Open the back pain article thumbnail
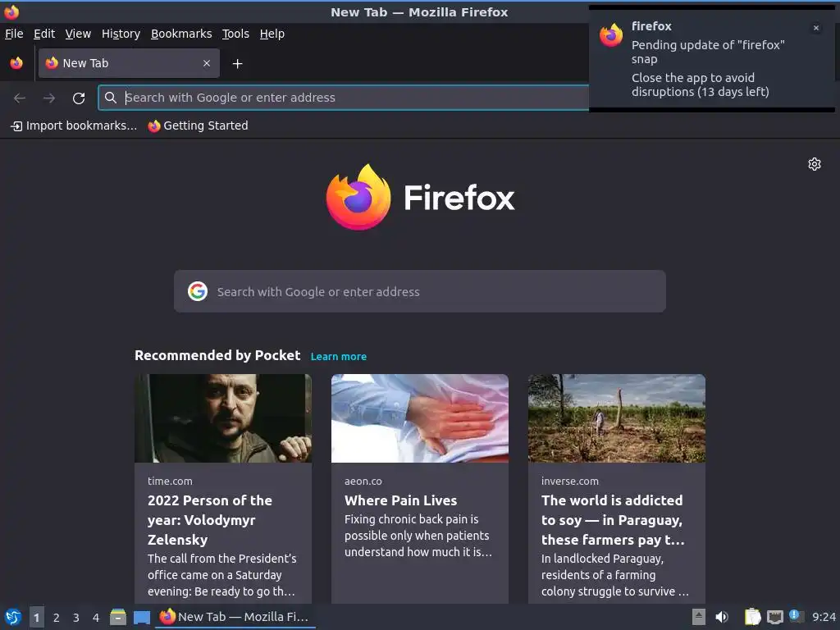The image size is (840, 630). (x=420, y=418)
